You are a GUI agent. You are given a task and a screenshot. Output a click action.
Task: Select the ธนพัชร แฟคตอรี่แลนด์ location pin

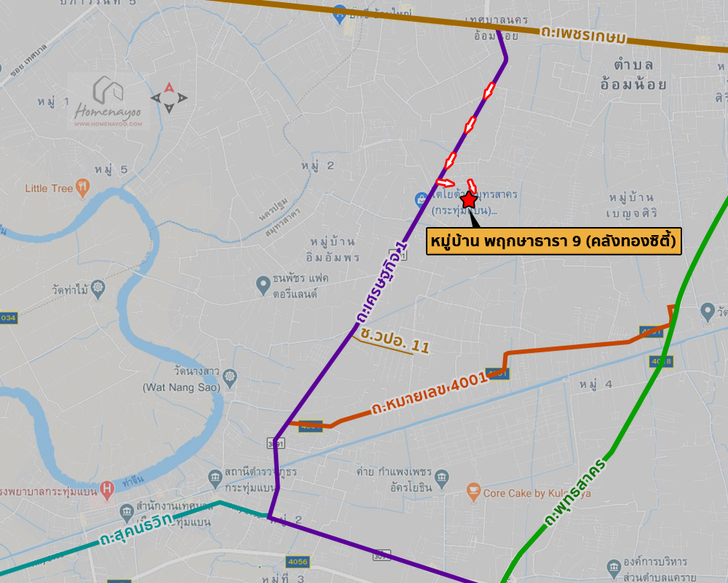click(264, 285)
